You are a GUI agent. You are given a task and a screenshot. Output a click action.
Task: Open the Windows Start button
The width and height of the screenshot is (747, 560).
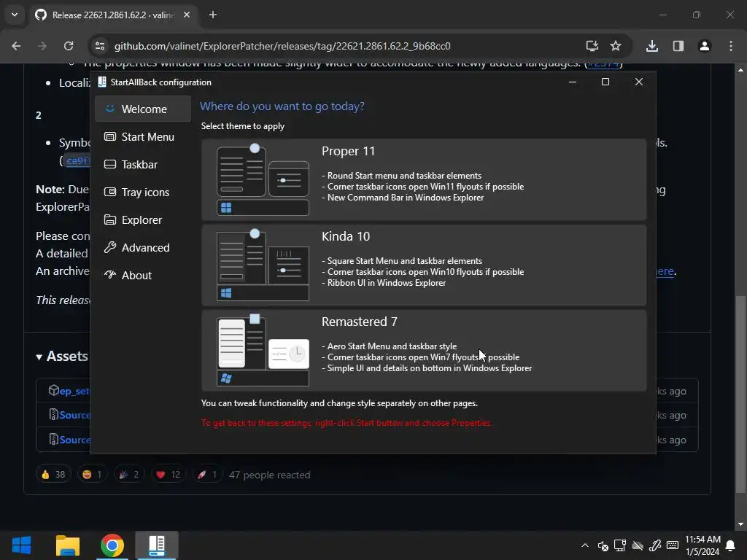pos(21,545)
